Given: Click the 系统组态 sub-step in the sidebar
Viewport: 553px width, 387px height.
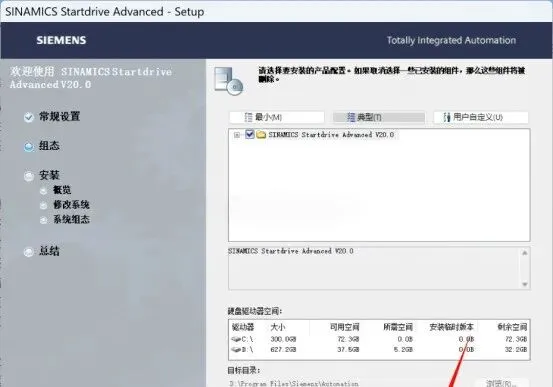Looking at the screenshot, I should 71,219.
